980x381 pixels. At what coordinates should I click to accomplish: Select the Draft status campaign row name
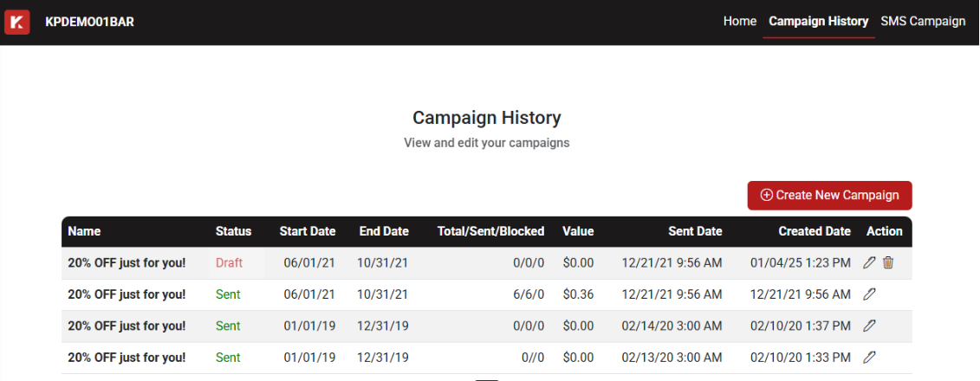127,263
